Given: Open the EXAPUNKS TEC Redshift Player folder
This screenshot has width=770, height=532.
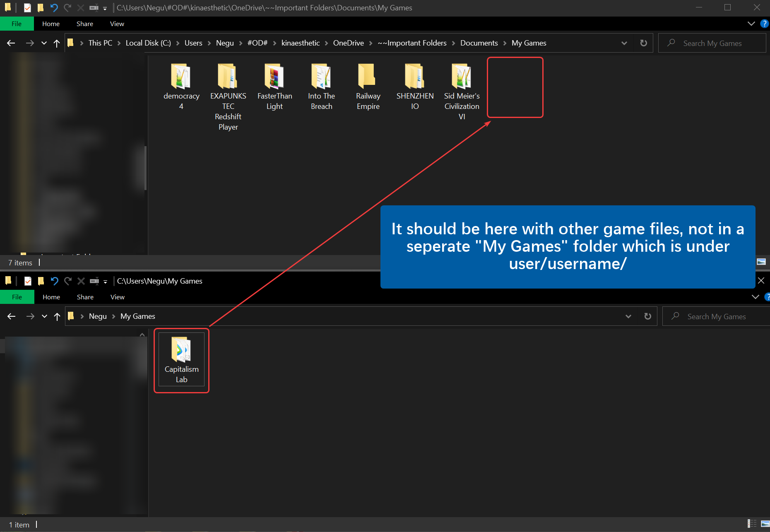Looking at the screenshot, I should pos(228,97).
